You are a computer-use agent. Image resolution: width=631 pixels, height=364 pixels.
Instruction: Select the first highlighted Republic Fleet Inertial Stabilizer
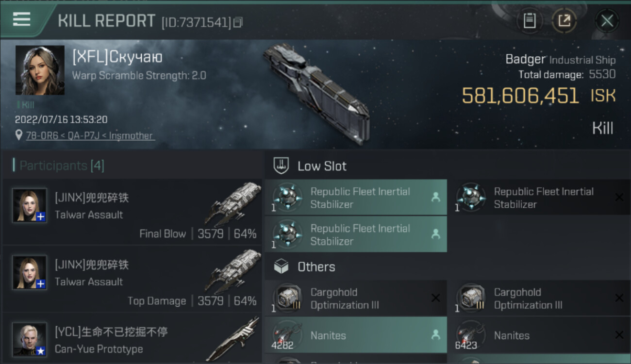coord(355,198)
